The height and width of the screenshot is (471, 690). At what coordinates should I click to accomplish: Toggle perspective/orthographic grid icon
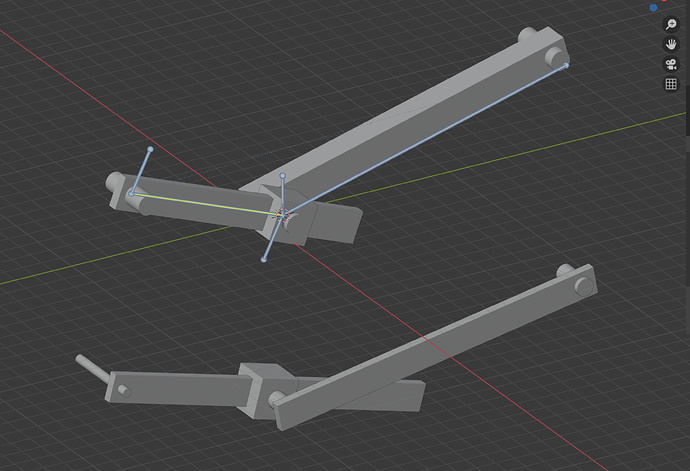tap(671, 84)
